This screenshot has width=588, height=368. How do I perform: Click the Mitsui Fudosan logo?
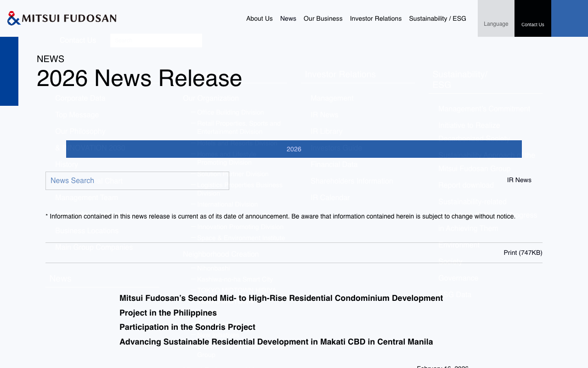tap(62, 18)
